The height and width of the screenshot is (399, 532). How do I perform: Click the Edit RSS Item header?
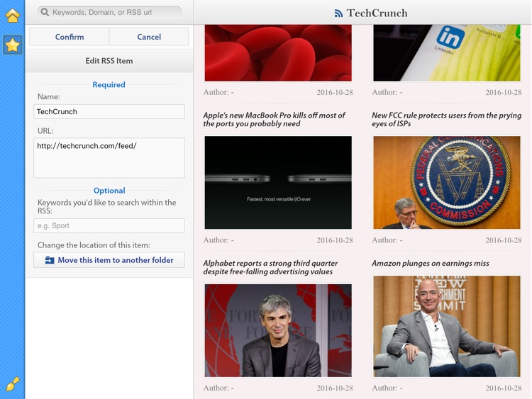(109, 61)
